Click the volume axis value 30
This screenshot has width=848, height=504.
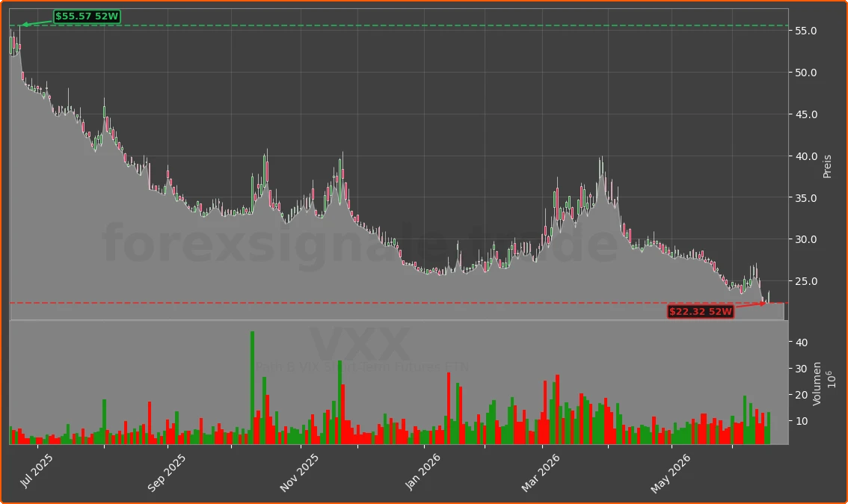(802, 369)
